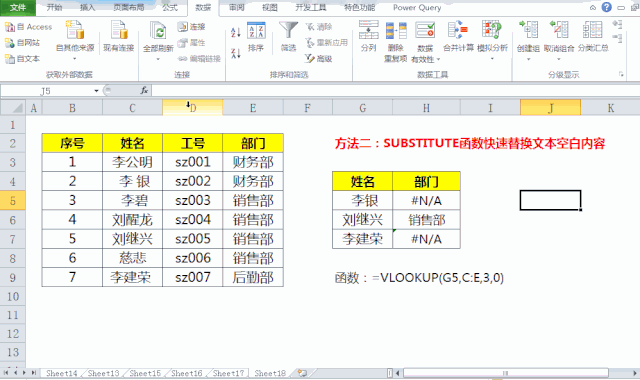Go to first sheet navigation arrow
Image resolution: width=640 pixels, height=380 pixels.
(6, 373)
